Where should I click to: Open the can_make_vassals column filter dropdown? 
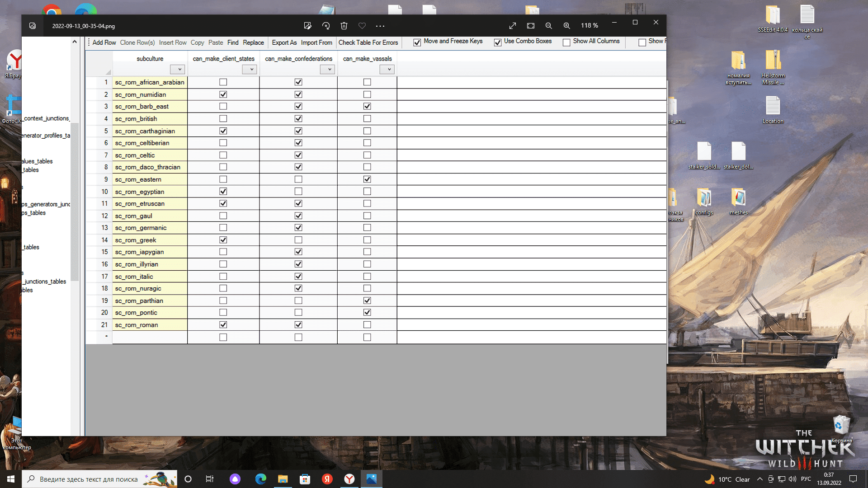click(387, 69)
